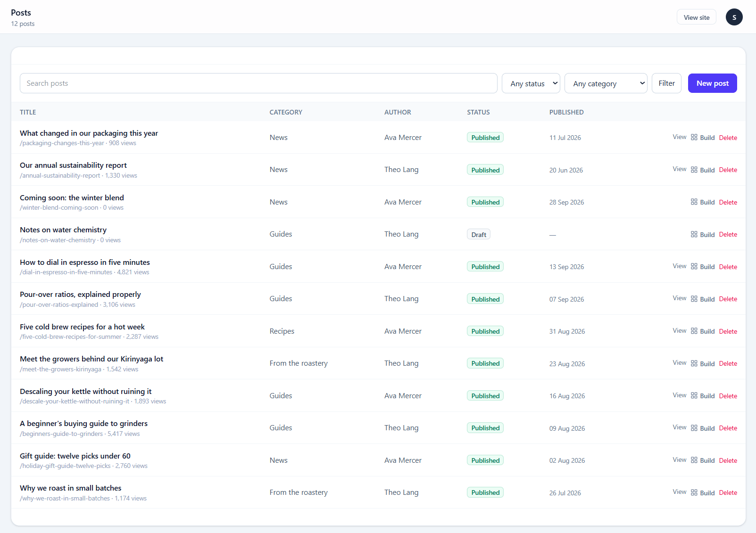View the Gift guide post
Viewport: 756px width, 533px height.
click(680, 460)
